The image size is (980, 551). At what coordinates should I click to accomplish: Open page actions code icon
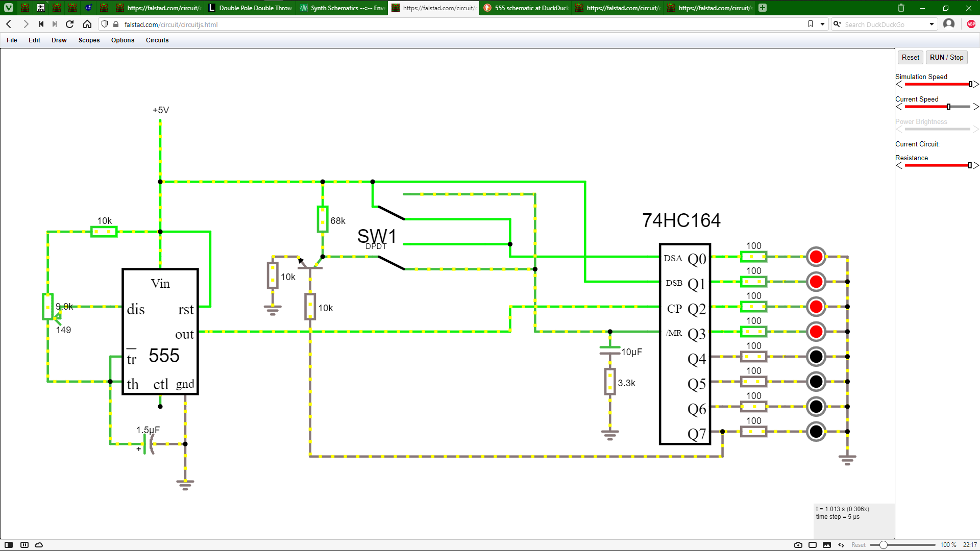[841, 545]
